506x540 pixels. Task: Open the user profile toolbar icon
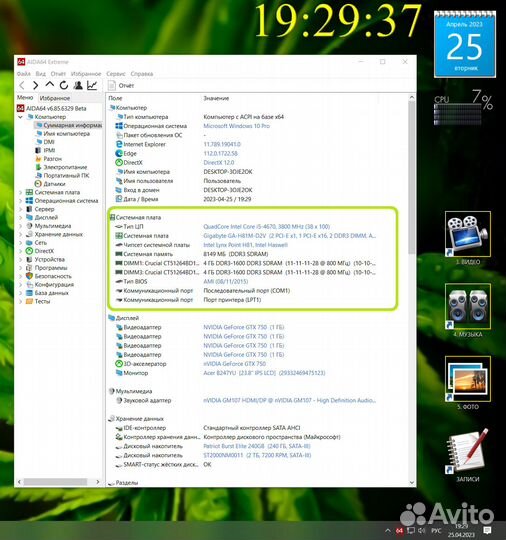click(78, 85)
